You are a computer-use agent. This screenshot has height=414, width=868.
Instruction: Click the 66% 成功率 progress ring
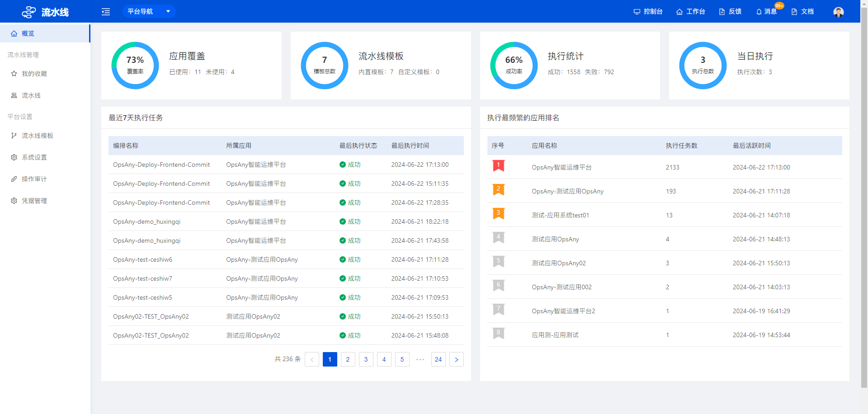click(514, 66)
